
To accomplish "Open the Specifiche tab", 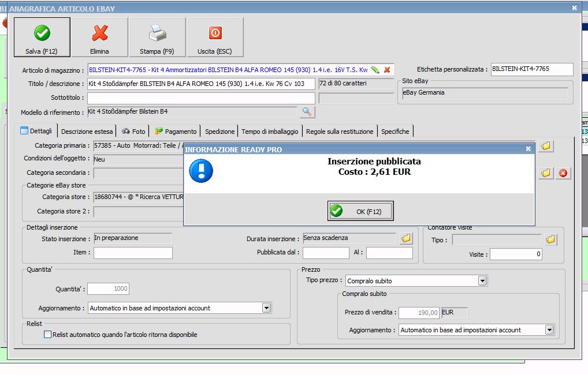I will click(x=395, y=132).
